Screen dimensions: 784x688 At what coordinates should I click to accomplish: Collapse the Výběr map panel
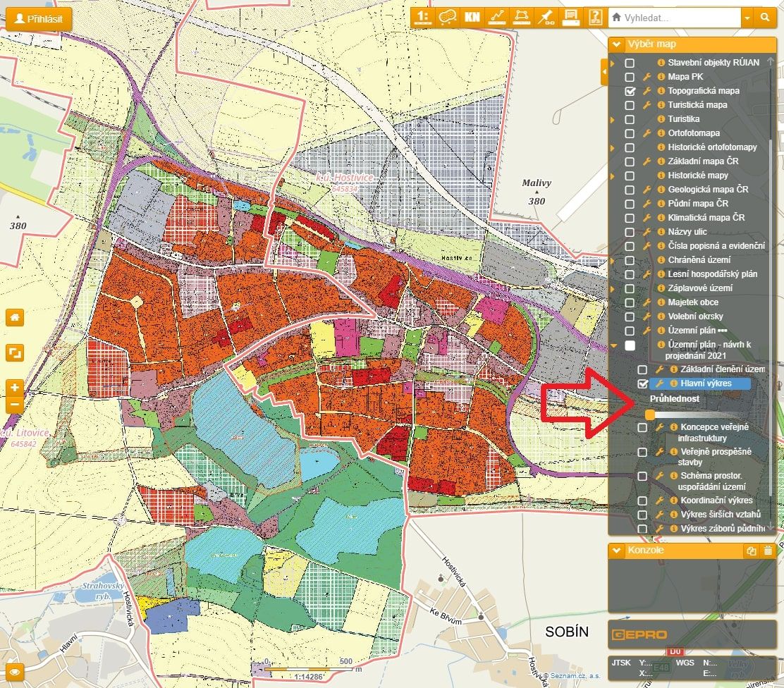click(617, 44)
